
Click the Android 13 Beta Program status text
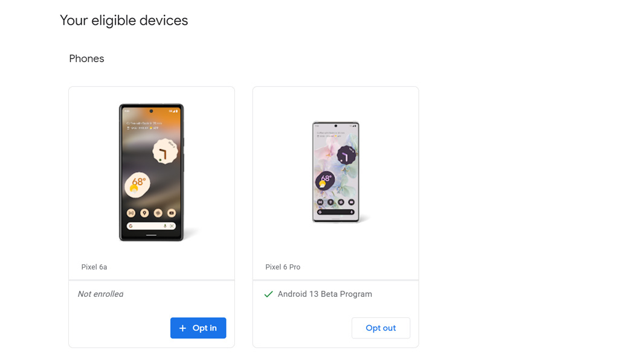click(325, 294)
